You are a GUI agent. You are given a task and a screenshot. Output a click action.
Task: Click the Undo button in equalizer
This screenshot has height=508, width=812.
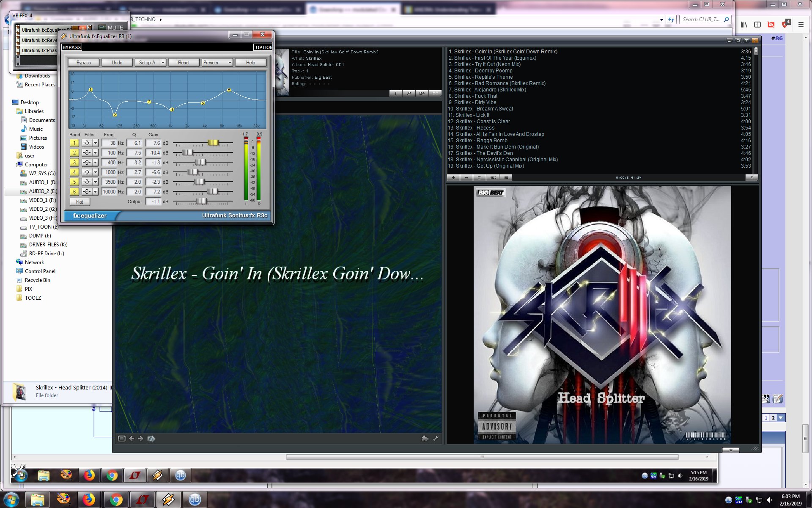click(117, 63)
